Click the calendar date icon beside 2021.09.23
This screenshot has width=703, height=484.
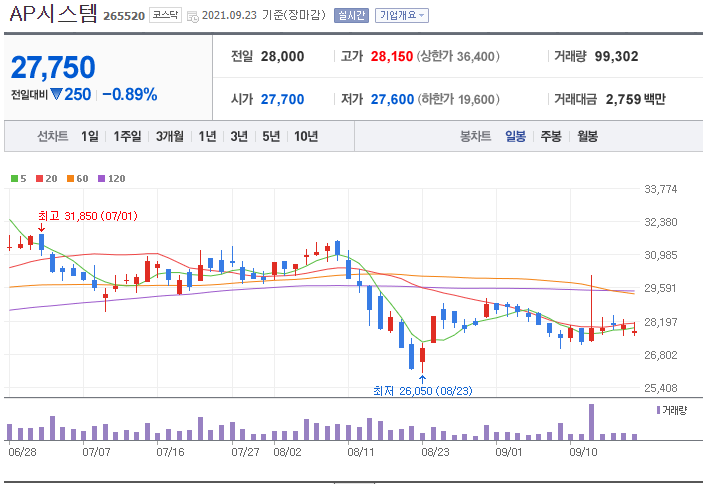click(x=193, y=17)
